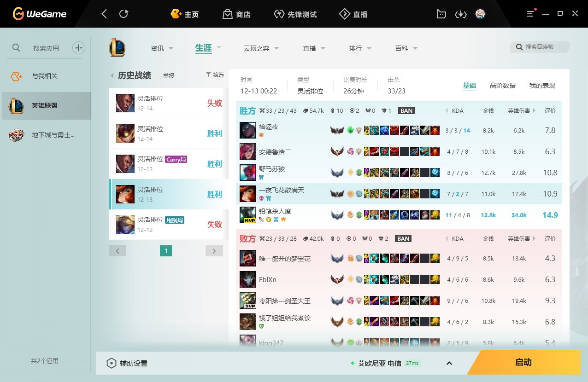Click the champion portrait of 饿了姐姐给我煮饺
The width and height of the screenshot is (588, 382).
click(248, 322)
